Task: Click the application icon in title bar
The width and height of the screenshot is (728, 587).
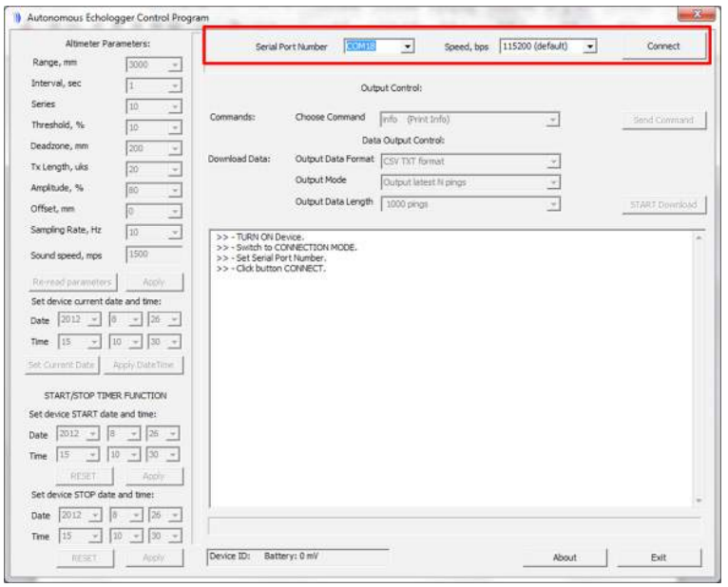Action: (18, 17)
